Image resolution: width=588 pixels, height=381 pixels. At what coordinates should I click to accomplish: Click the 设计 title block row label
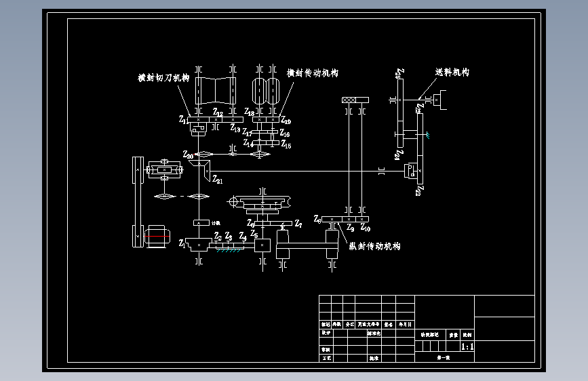[x=326, y=333]
